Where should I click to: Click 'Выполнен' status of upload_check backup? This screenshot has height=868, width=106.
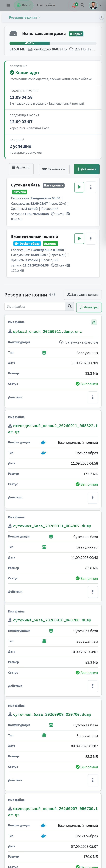87,384
